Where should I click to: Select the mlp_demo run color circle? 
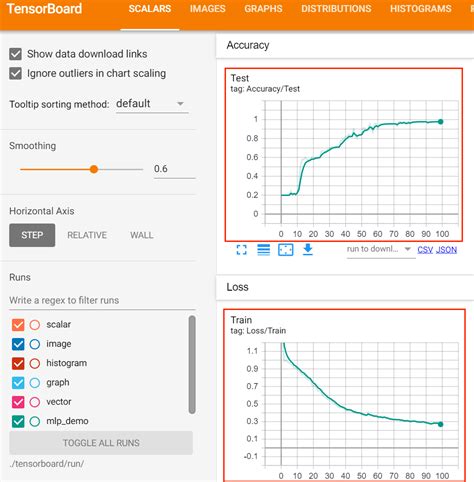point(35,421)
